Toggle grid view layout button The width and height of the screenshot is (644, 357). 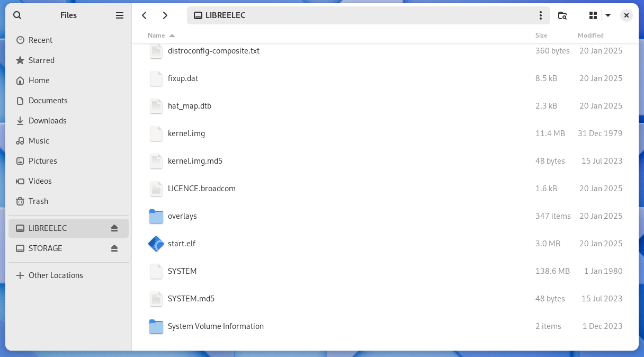click(x=593, y=15)
